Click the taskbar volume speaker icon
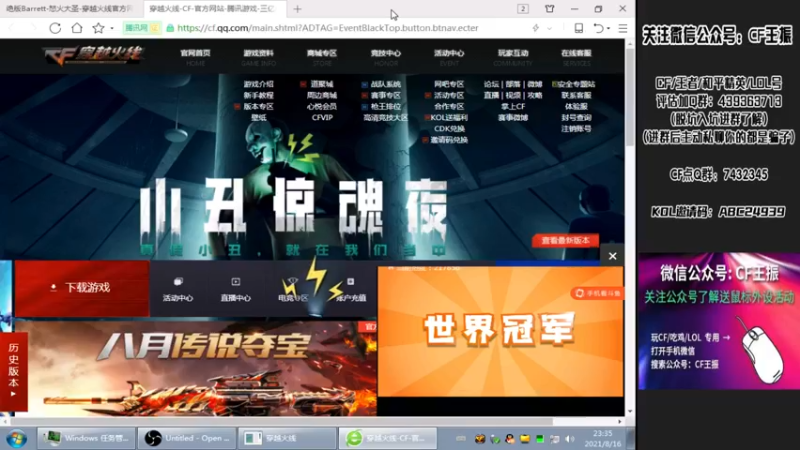 pos(569,439)
